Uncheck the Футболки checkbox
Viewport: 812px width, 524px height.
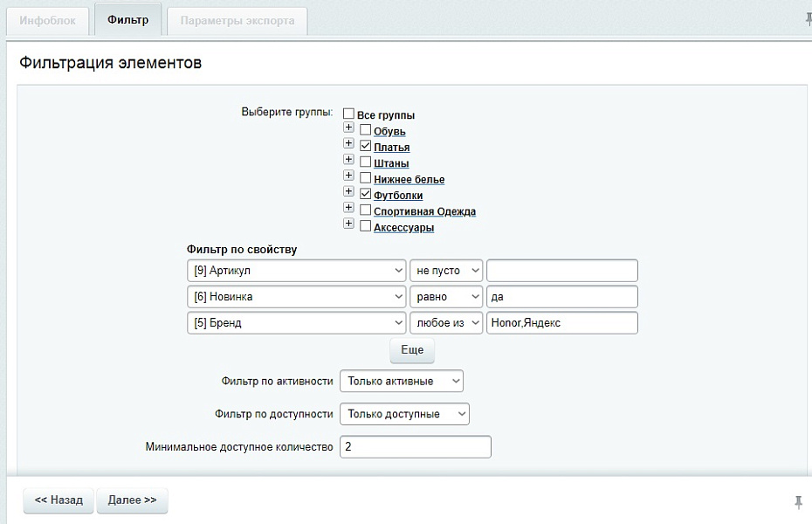(x=365, y=193)
